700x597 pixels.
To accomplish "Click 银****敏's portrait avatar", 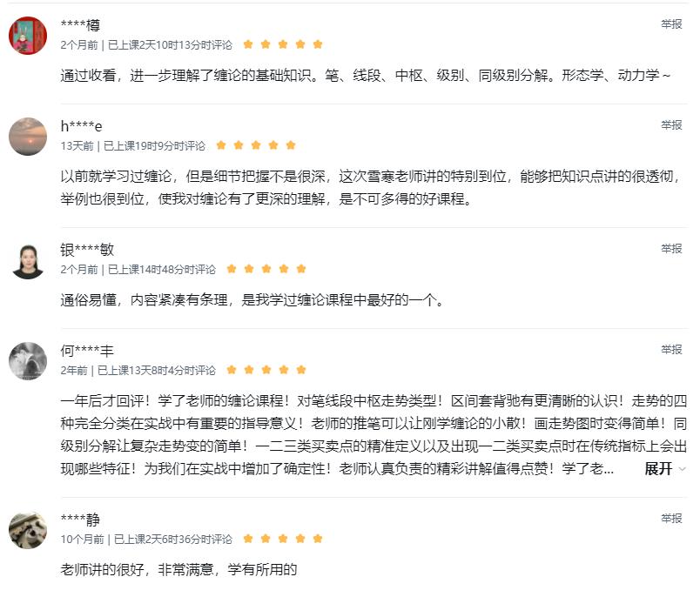I will click(x=28, y=260).
